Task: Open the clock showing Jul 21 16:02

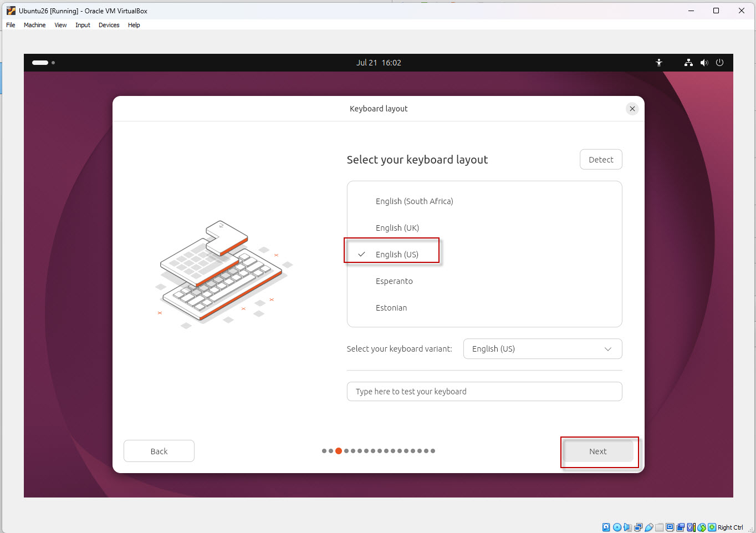Action: pyautogui.click(x=379, y=63)
